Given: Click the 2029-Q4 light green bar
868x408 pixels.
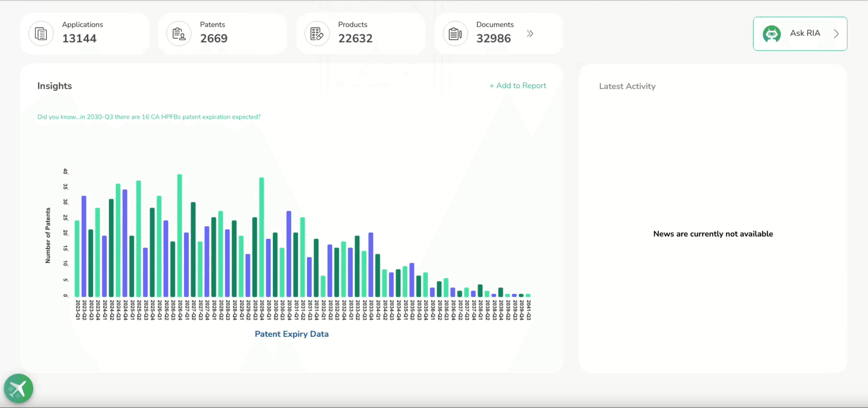Looking at the screenshot, I should click(262, 237).
